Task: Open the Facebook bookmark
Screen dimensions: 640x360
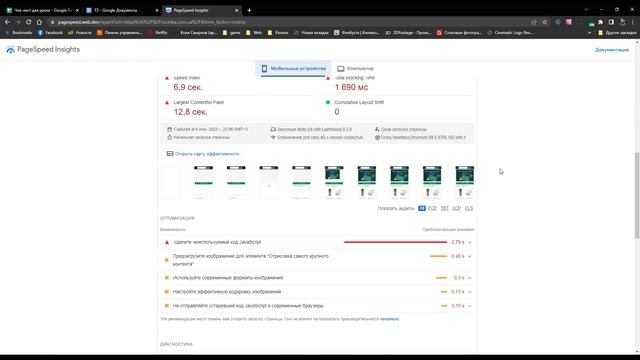Action: (x=50, y=33)
